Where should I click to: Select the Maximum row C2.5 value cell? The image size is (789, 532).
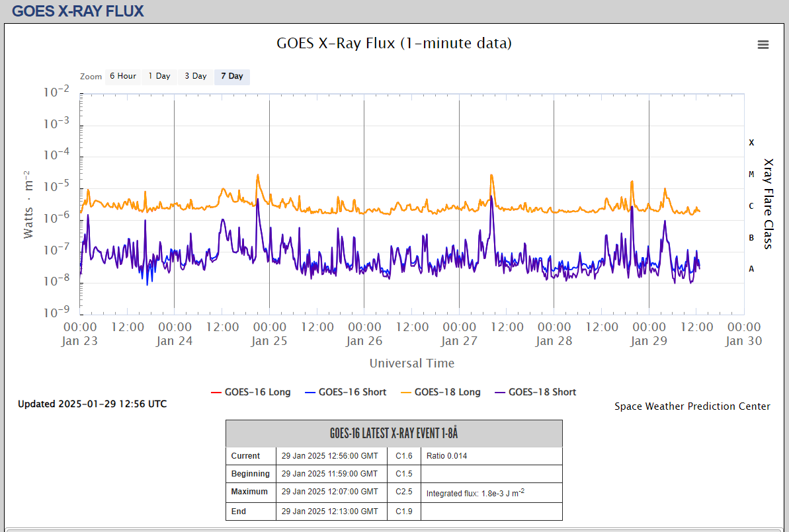(403, 492)
